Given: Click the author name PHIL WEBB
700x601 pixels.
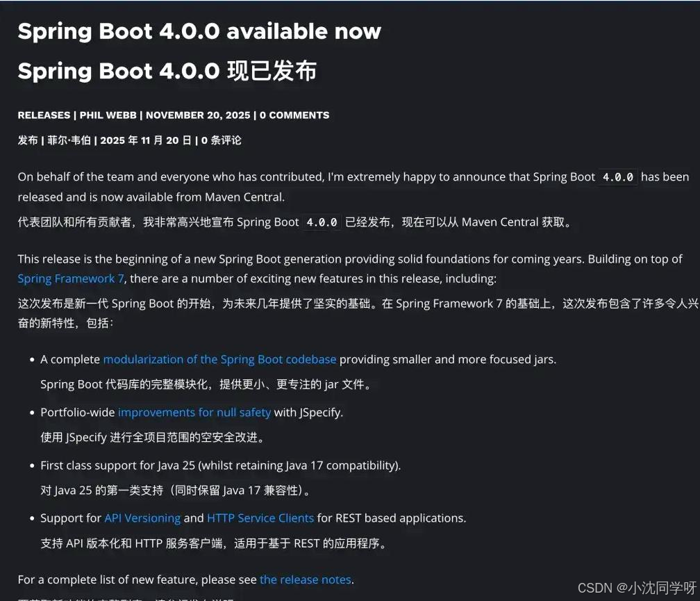Looking at the screenshot, I should (108, 115).
